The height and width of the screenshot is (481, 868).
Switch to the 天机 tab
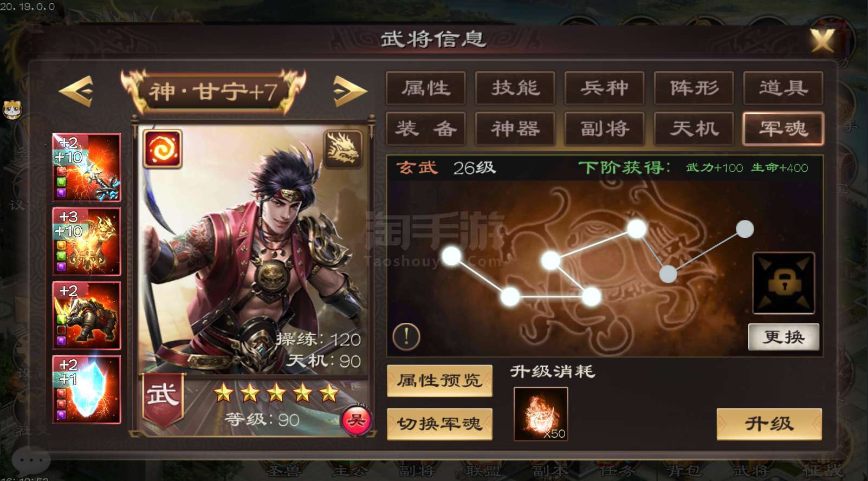click(694, 128)
